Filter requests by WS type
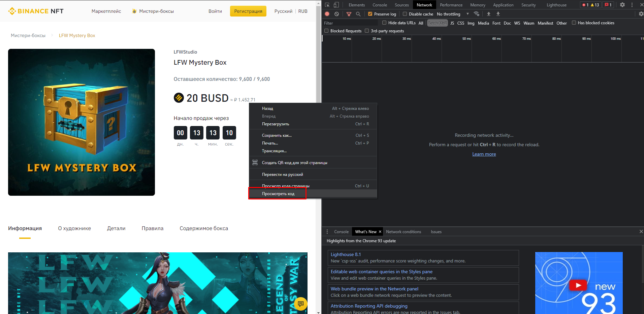This screenshot has width=644, height=314. (517, 23)
